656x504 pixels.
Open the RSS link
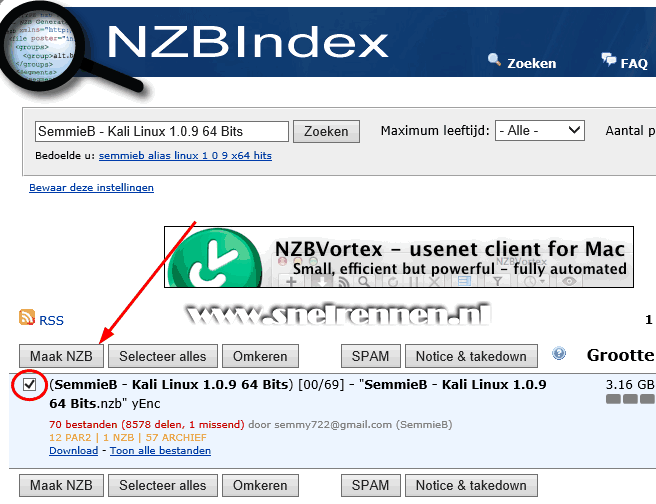(51, 320)
